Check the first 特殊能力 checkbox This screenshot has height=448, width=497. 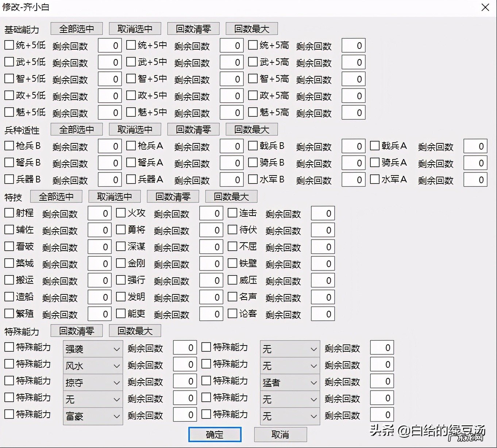[8, 347]
